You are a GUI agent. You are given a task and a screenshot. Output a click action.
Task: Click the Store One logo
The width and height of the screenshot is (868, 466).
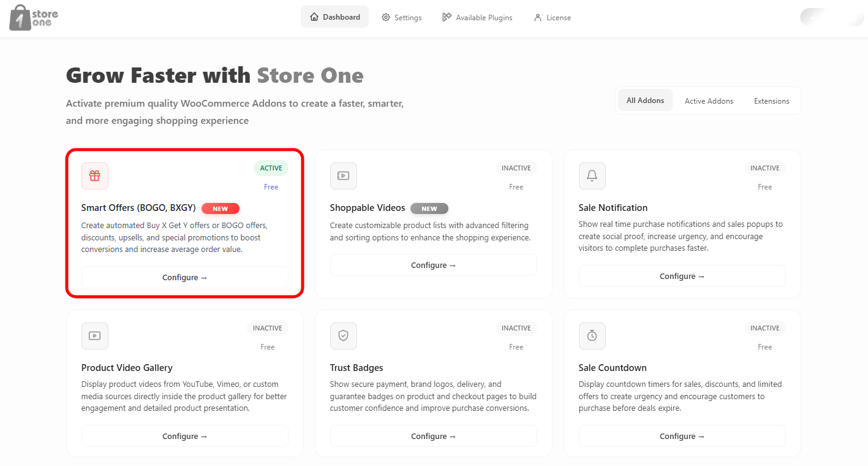[x=34, y=17]
